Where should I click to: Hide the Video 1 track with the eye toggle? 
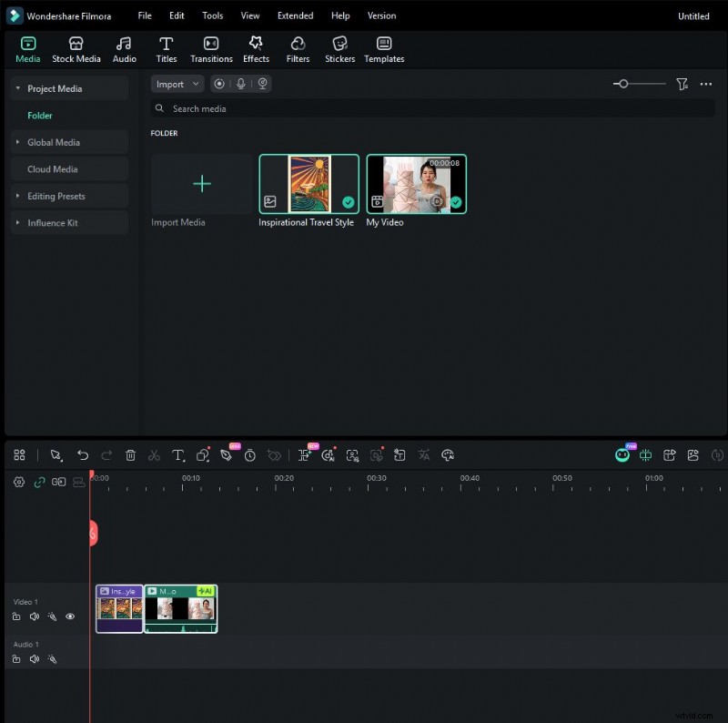[x=70, y=616]
